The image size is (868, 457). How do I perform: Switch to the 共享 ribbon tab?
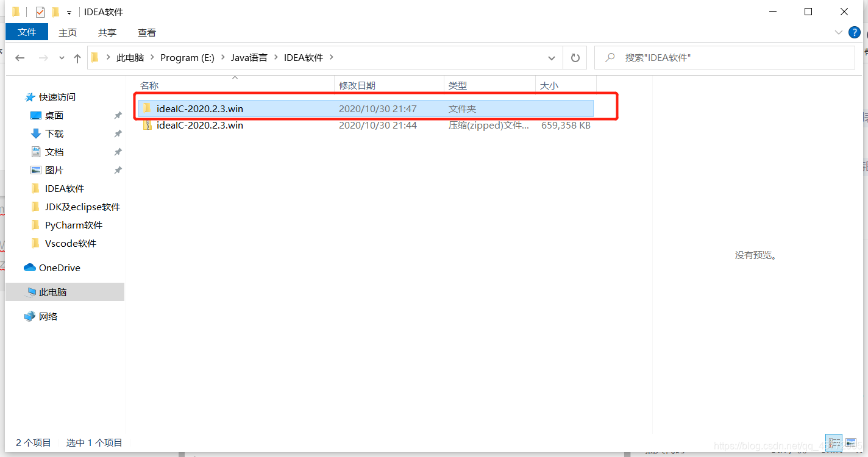[x=107, y=32]
